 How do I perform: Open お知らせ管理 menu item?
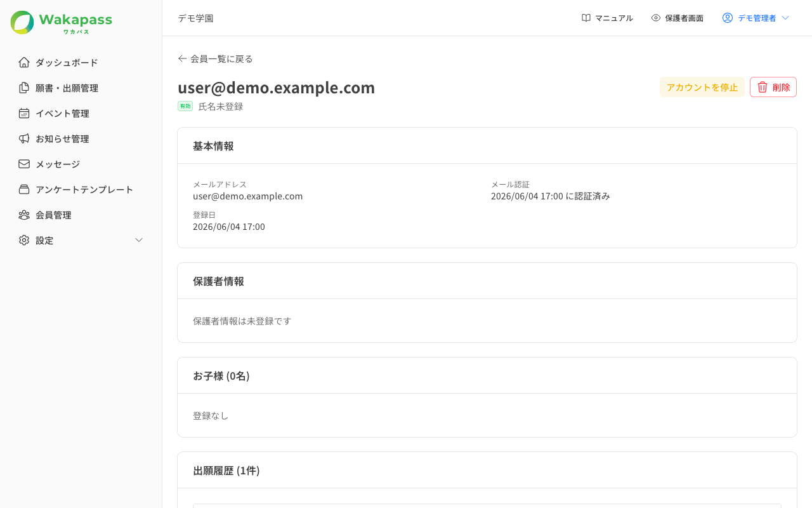62,138
